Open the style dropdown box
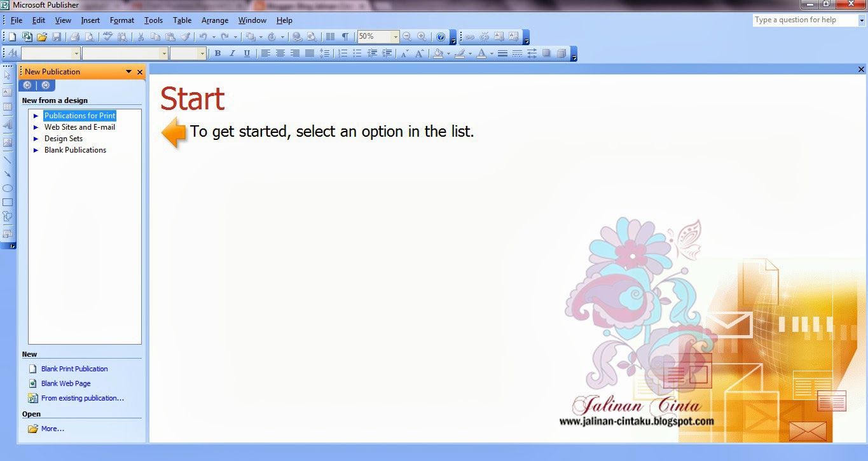Screen dimensions: 868x461 click(x=76, y=54)
